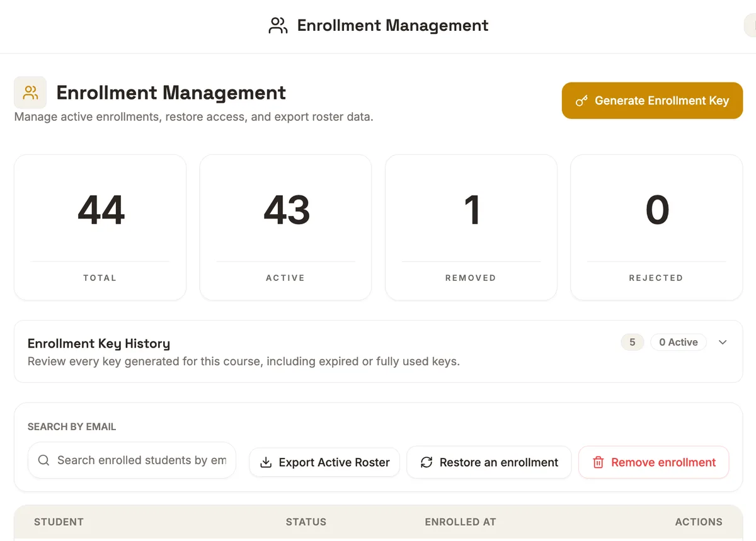Click the STATUS column header
Image resolution: width=756 pixels, height=541 pixels.
(306, 521)
